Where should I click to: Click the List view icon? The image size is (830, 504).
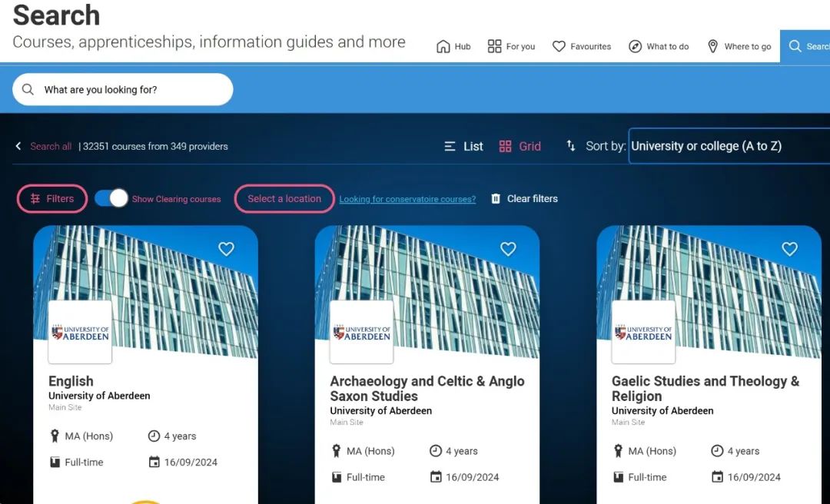click(x=450, y=146)
